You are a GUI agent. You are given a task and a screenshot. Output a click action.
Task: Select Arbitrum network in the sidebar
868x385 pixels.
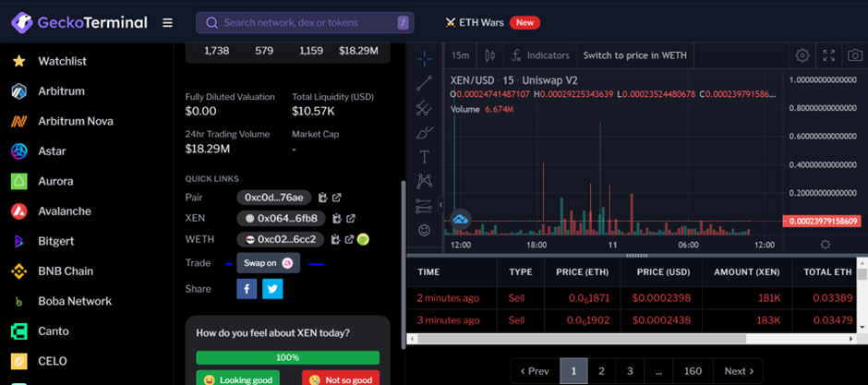pyautogui.click(x=62, y=90)
